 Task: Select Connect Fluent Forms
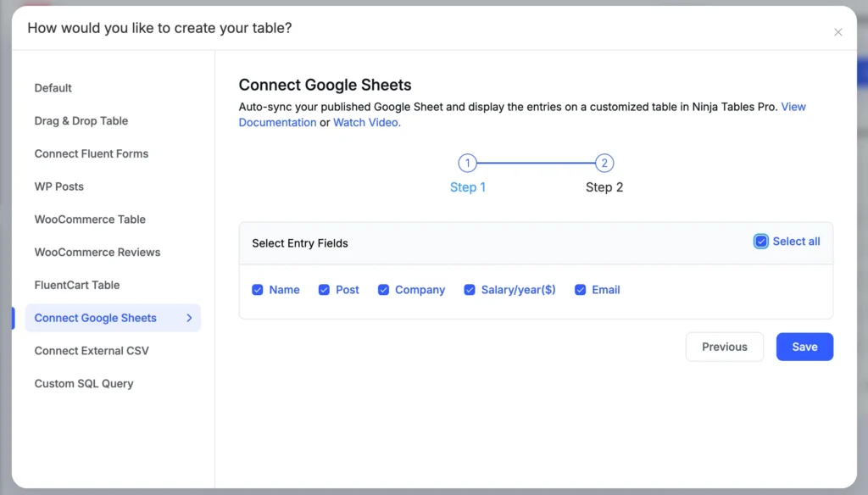[91, 153]
